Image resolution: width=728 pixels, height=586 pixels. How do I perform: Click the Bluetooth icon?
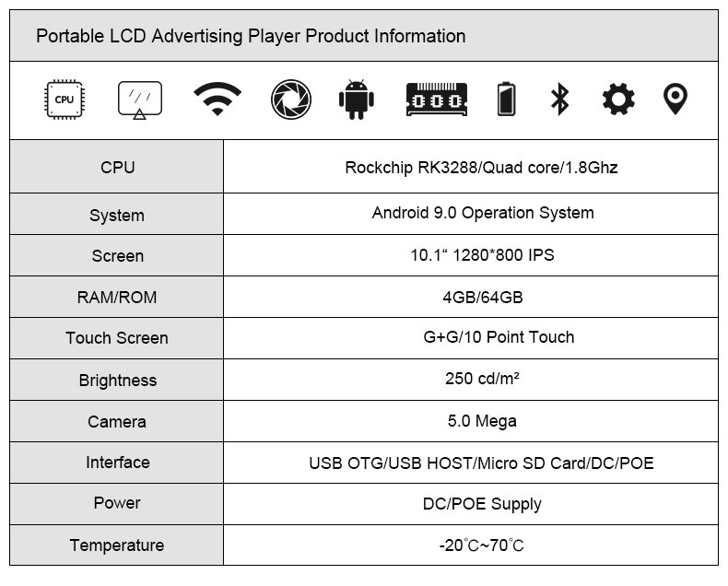click(x=559, y=99)
